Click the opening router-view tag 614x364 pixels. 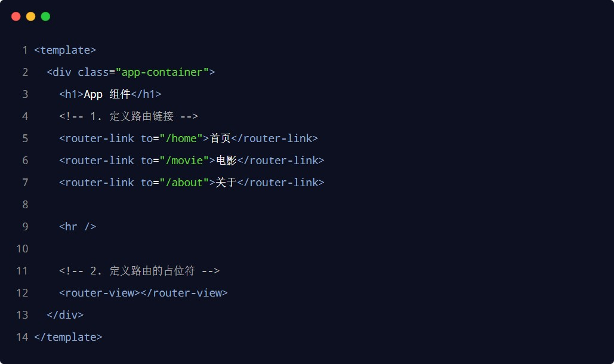click(x=100, y=293)
